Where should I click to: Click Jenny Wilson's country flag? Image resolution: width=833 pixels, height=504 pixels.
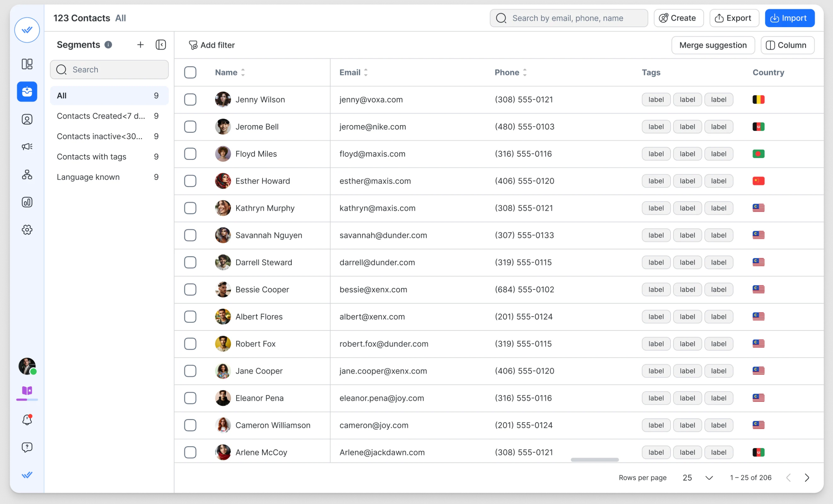pyautogui.click(x=758, y=100)
